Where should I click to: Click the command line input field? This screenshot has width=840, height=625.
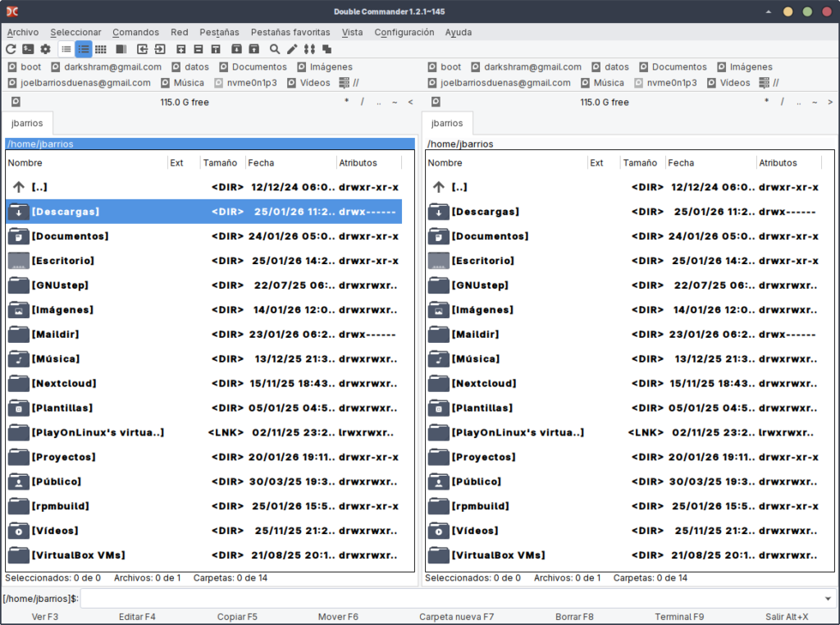451,599
